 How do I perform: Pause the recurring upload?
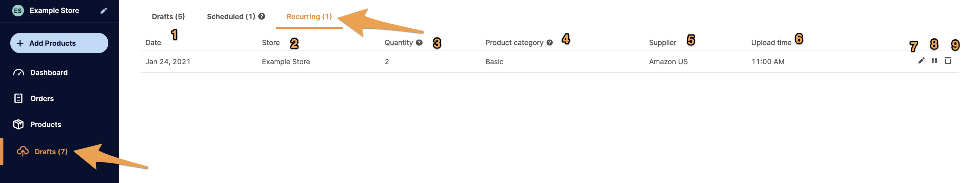934,61
